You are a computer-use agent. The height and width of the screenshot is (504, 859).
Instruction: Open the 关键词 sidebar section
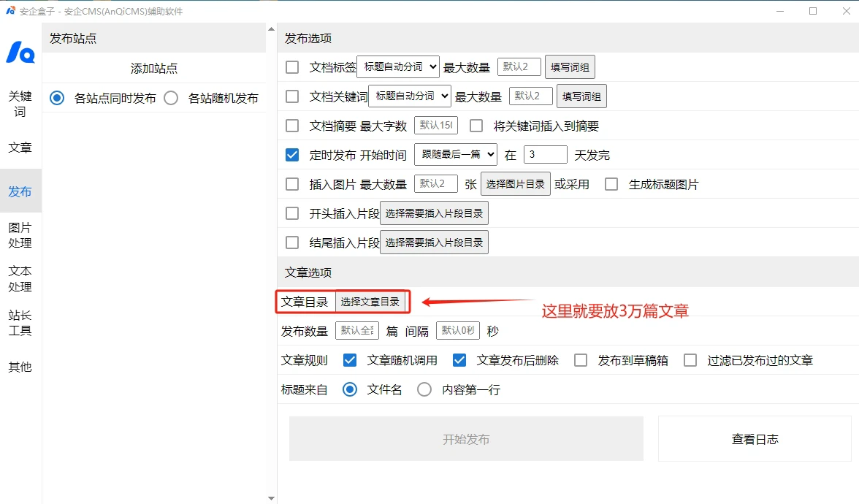coord(20,104)
